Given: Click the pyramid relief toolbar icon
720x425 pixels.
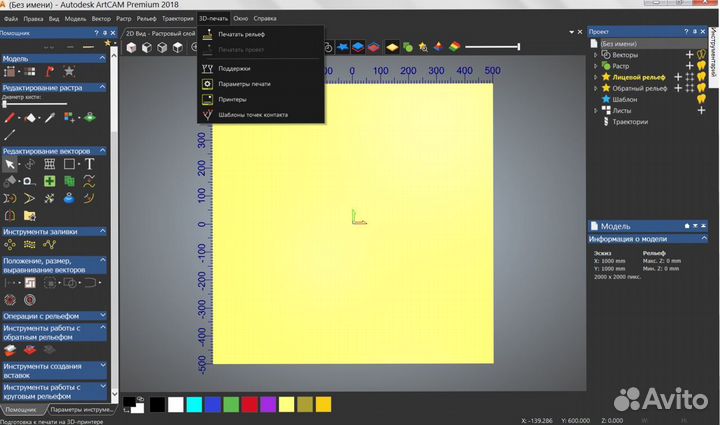Looking at the screenshot, I should (x=439, y=47).
